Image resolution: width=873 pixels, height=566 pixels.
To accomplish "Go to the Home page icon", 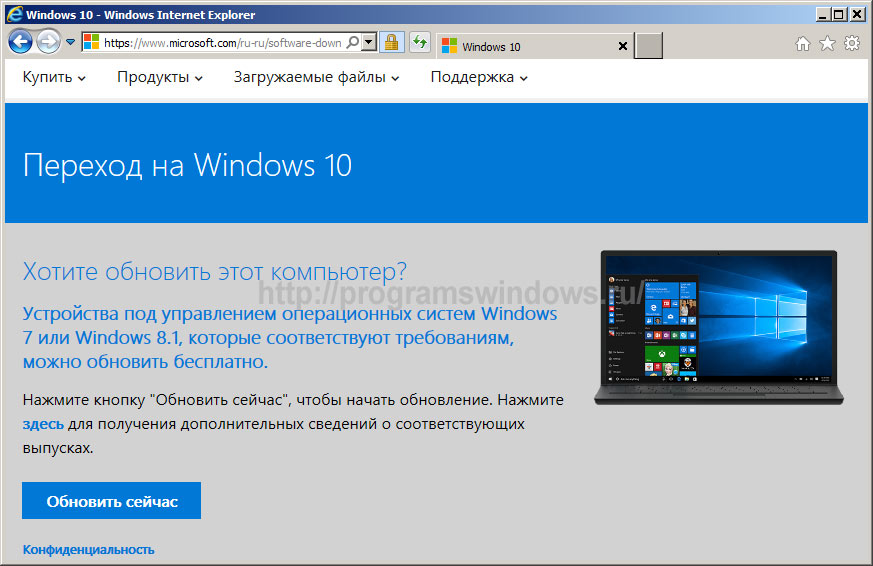I will click(x=802, y=43).
